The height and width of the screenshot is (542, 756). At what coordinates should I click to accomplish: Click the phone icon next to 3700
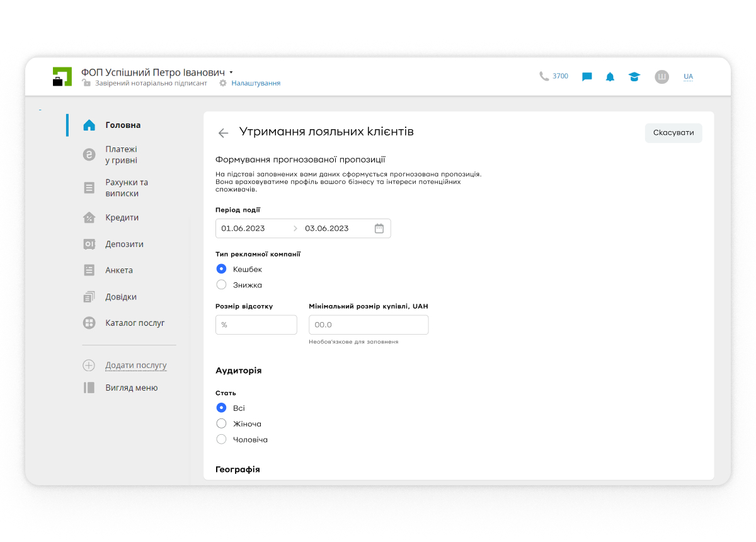(x=544, y=76)
